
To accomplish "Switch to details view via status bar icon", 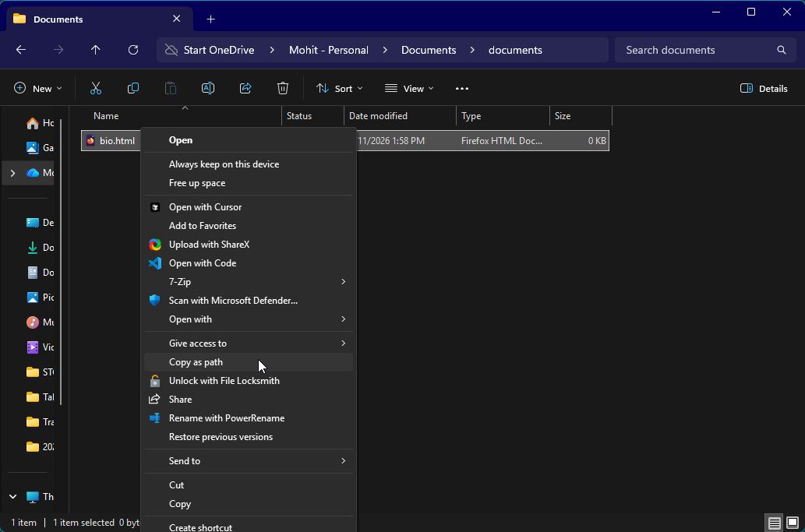I will pos(774,523).
